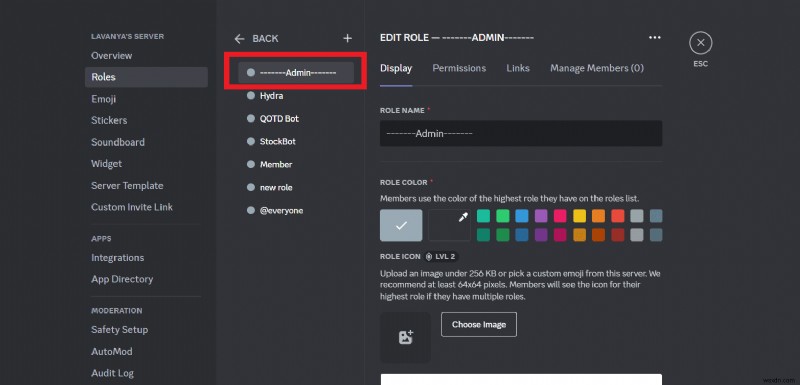Pick a custom color with the eyedropper
This screenshot has height=385, width=800.
(463, 218)
